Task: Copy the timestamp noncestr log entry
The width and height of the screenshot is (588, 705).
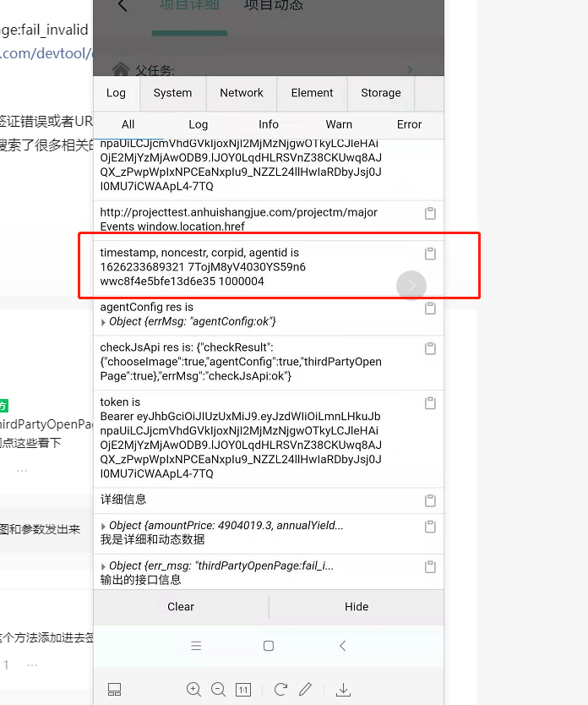Action: (430, 254)
